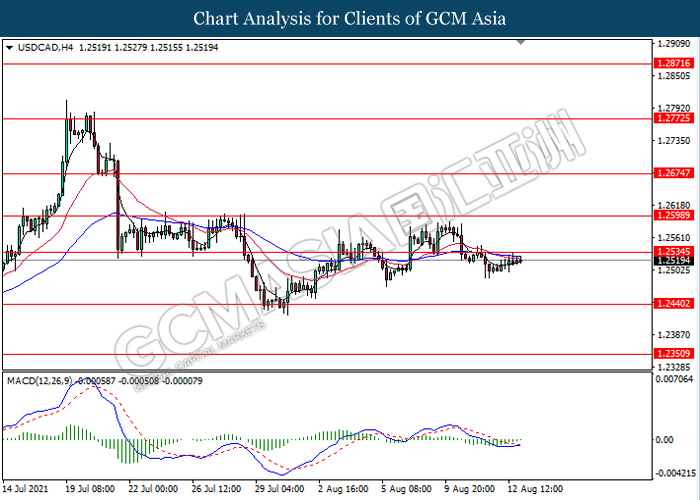Click the 22 Jul 00:00 time label

coord(153,489)
